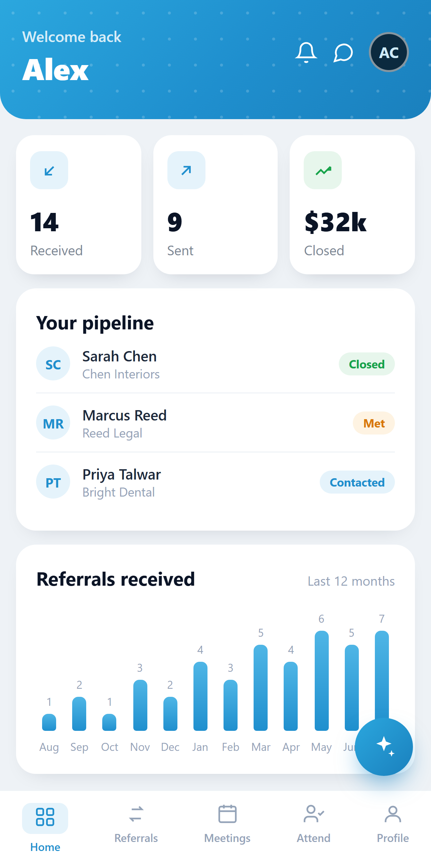Viewport: 431px width, 868px height.
Task: Select the May bar in the chart
Action: click(321, 681)
